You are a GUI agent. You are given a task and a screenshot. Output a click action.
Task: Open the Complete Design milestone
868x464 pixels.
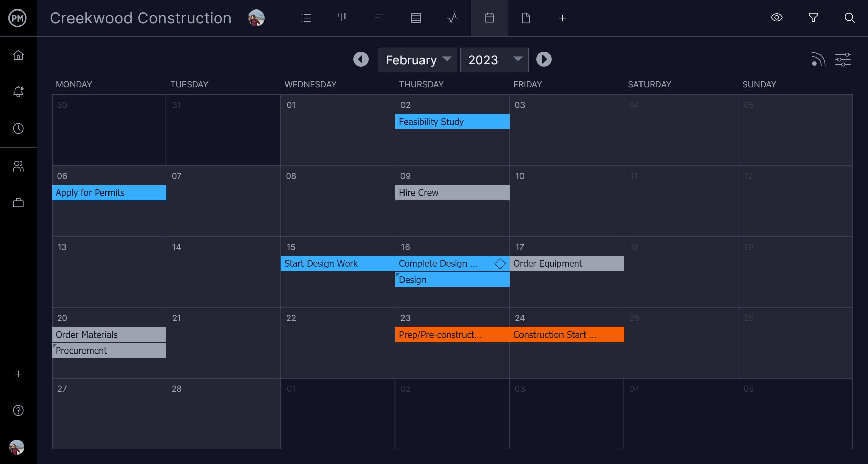tap(452, 263)
